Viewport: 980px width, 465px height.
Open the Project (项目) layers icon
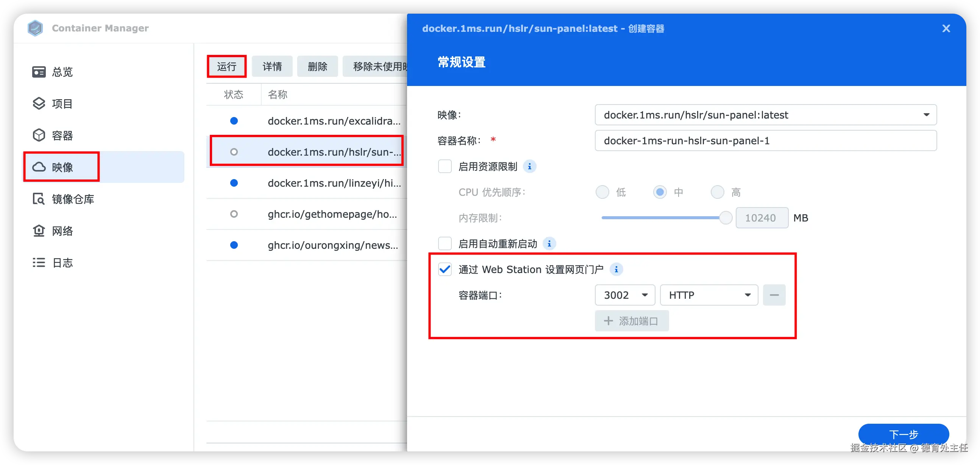click(x=39, y=103)
